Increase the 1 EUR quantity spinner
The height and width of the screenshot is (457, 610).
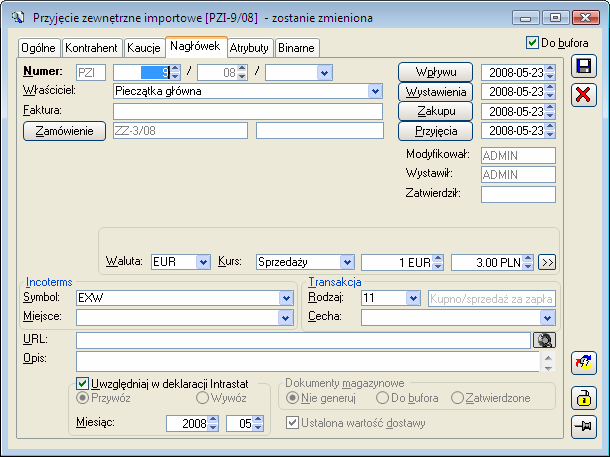[438, 259]
